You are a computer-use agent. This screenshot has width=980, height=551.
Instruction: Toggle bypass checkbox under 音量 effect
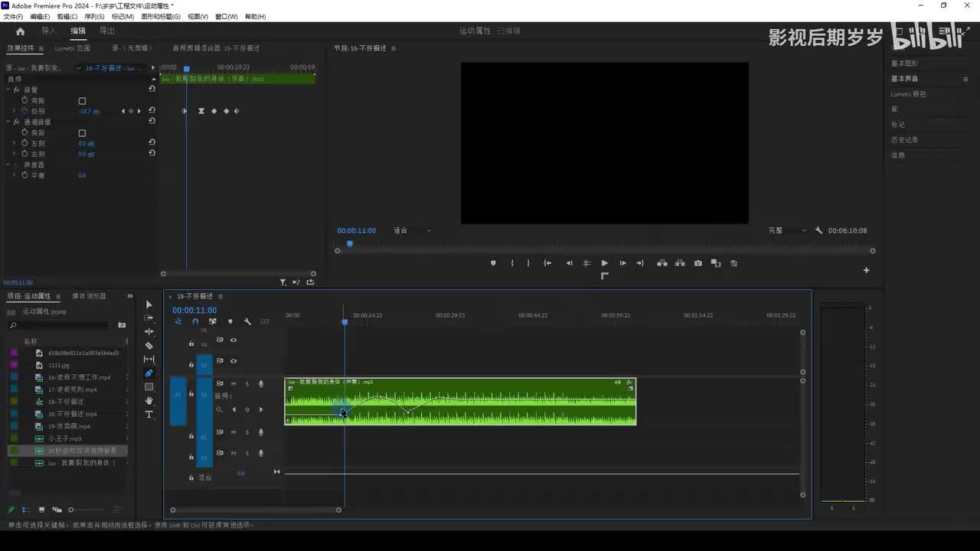(82, 101)
